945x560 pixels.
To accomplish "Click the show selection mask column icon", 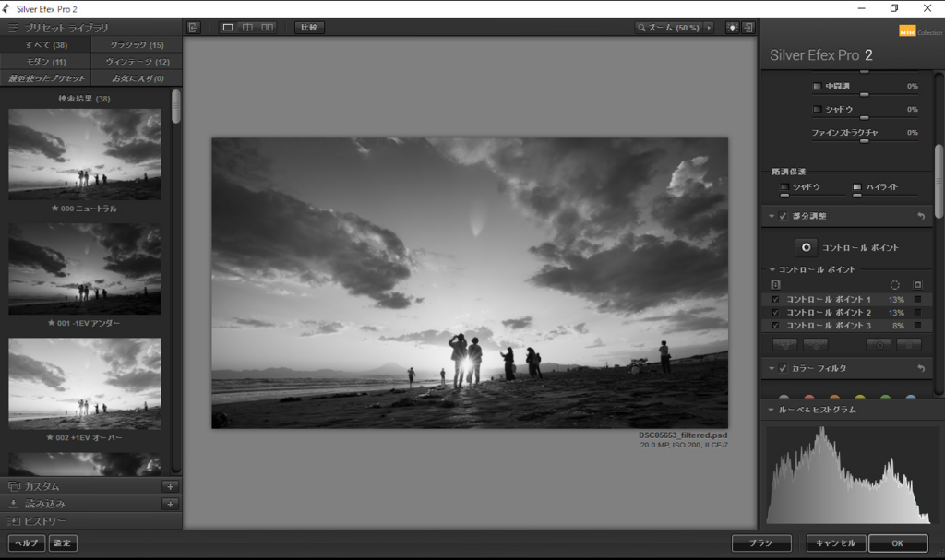I will [918, 284].
